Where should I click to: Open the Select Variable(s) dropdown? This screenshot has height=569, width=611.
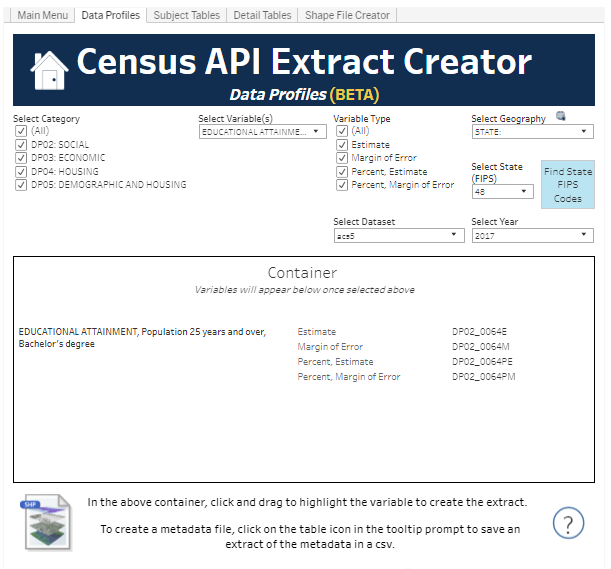(x=262, y=132)
